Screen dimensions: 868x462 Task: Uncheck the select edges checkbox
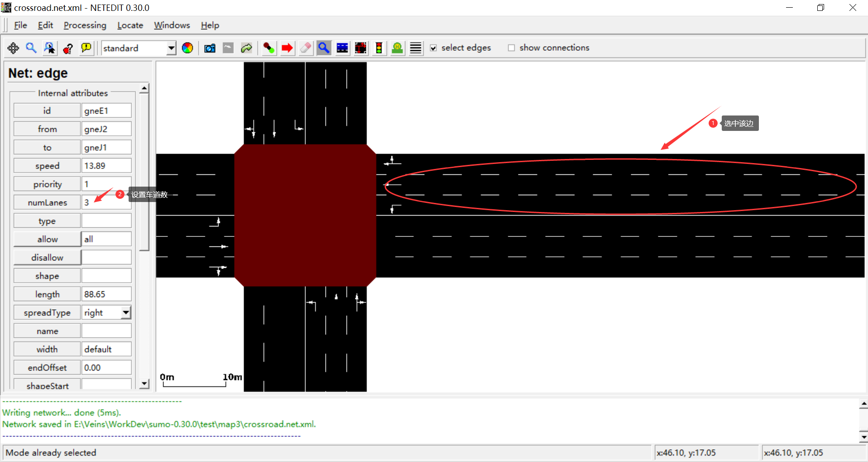coord(433,48)
